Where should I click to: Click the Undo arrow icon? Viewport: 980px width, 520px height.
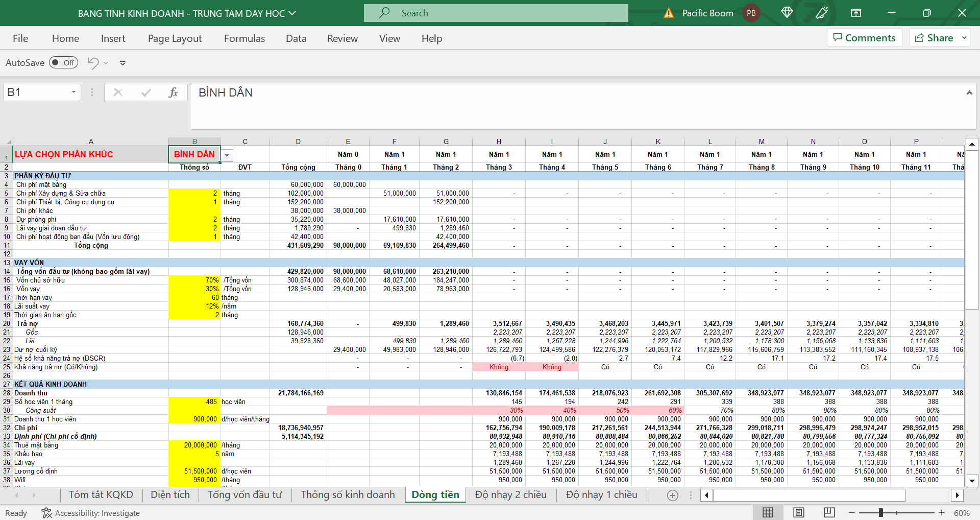tap(93, 63)
